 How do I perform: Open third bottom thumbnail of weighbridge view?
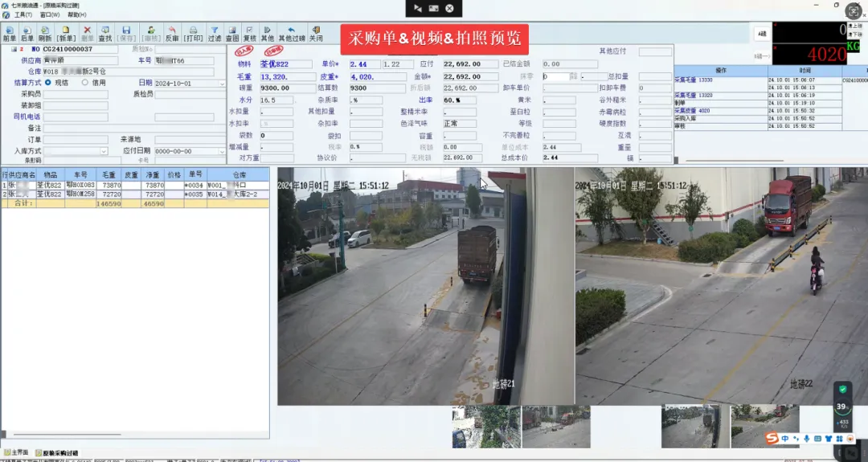coord(696,427)
